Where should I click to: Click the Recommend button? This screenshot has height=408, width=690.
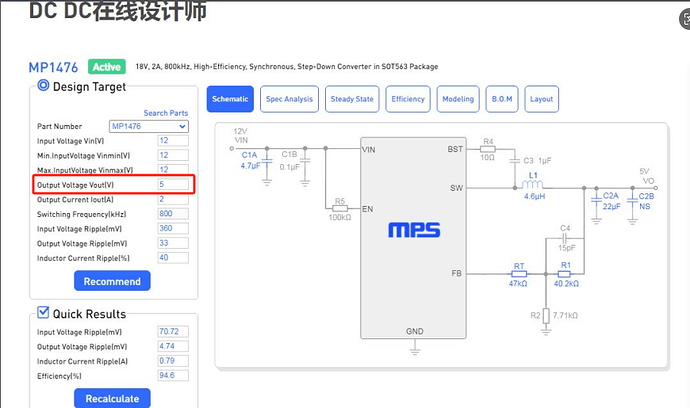(112, 281)
